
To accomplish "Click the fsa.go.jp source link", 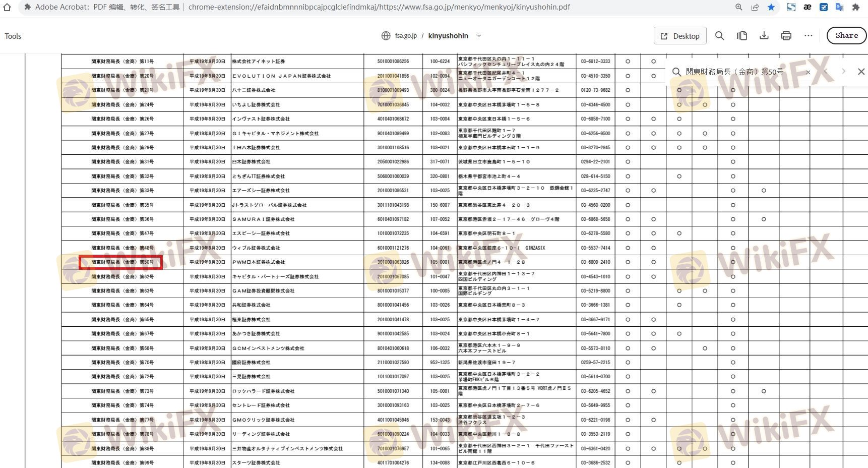I will pyautogui.click(x=405, y=36).
